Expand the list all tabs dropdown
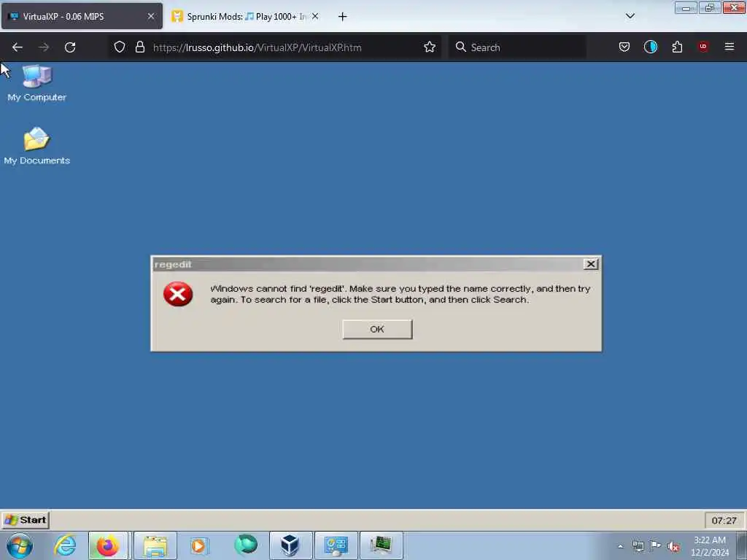Image resolution: width=747 pixels, height=560 pixels. [630, 16]
